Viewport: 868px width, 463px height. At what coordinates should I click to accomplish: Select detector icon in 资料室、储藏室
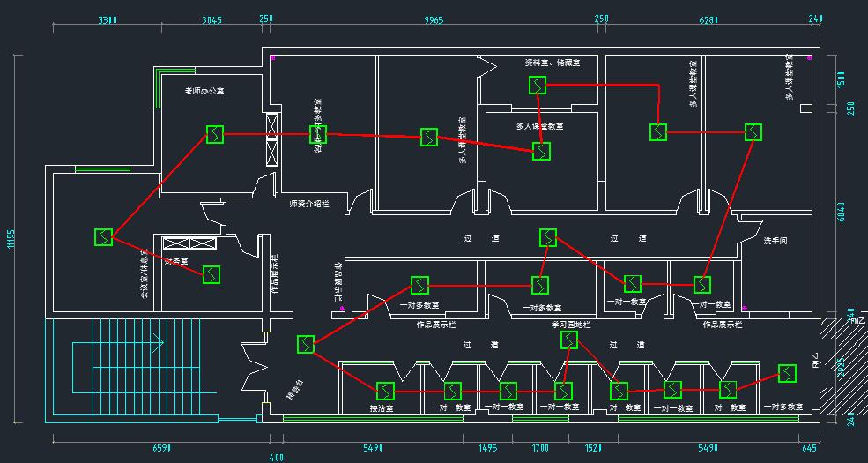click(x=538, y=86)
